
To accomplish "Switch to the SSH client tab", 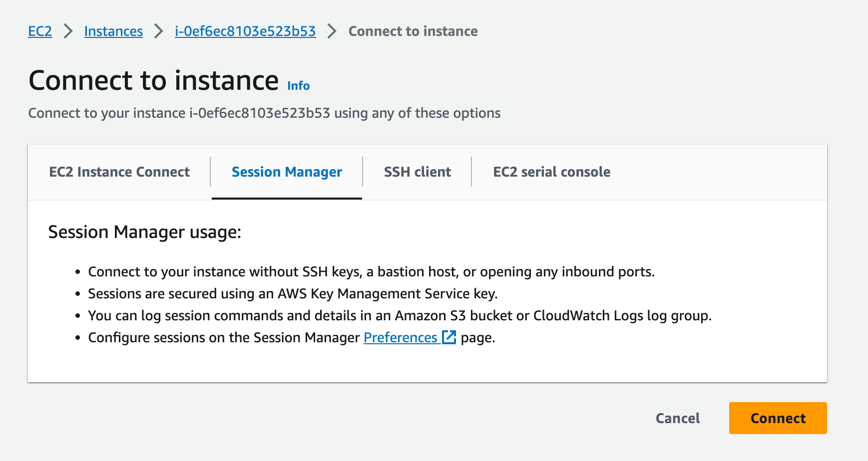I will pyautogui.click(x=417, y=172).
